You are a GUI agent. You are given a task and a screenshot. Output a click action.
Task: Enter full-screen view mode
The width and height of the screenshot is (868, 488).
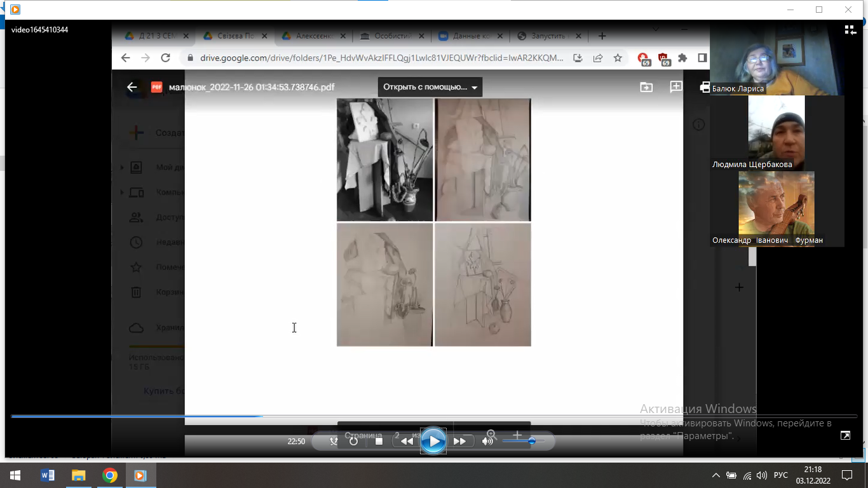coord(845,435)
